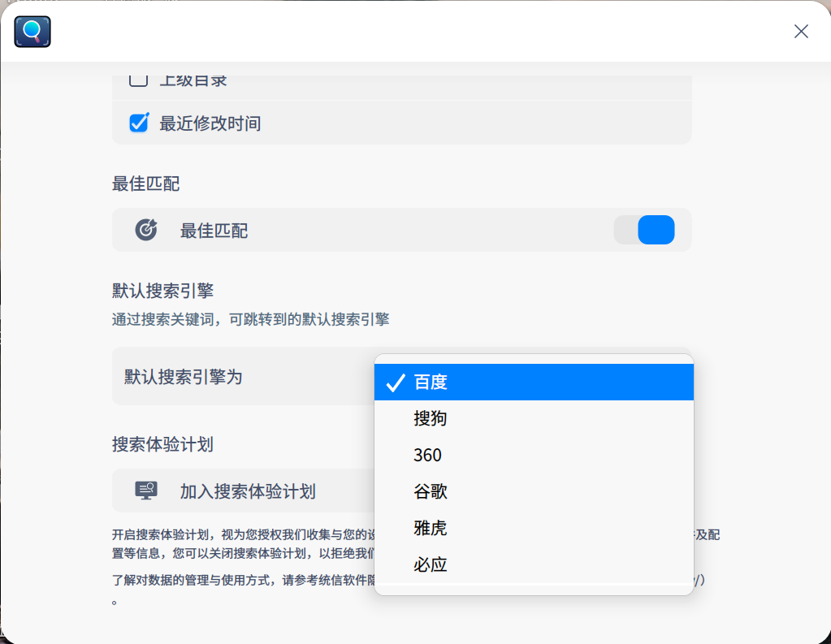Choose 360 from the dropdown list
Image resolution: width=831 pixels, height=644 pixels.
coord(534,455)
